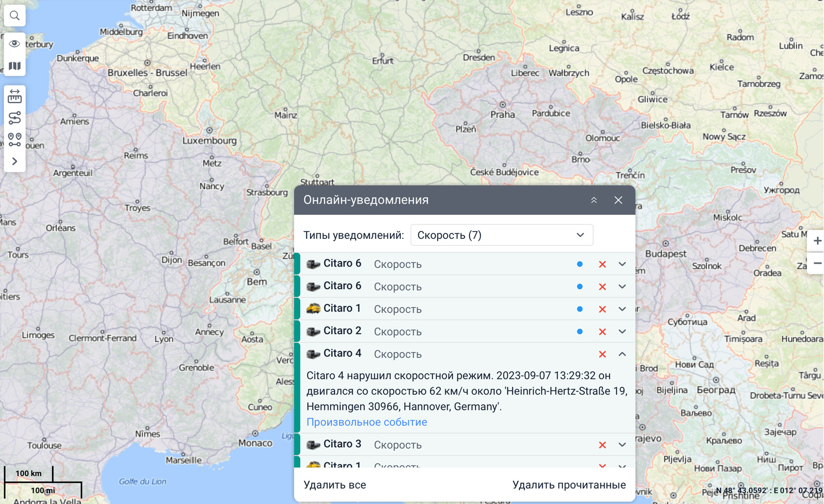This screenshot has width=824, height=504.
Task: Collapse all notifications with double chevron
Action: point(594,200)
